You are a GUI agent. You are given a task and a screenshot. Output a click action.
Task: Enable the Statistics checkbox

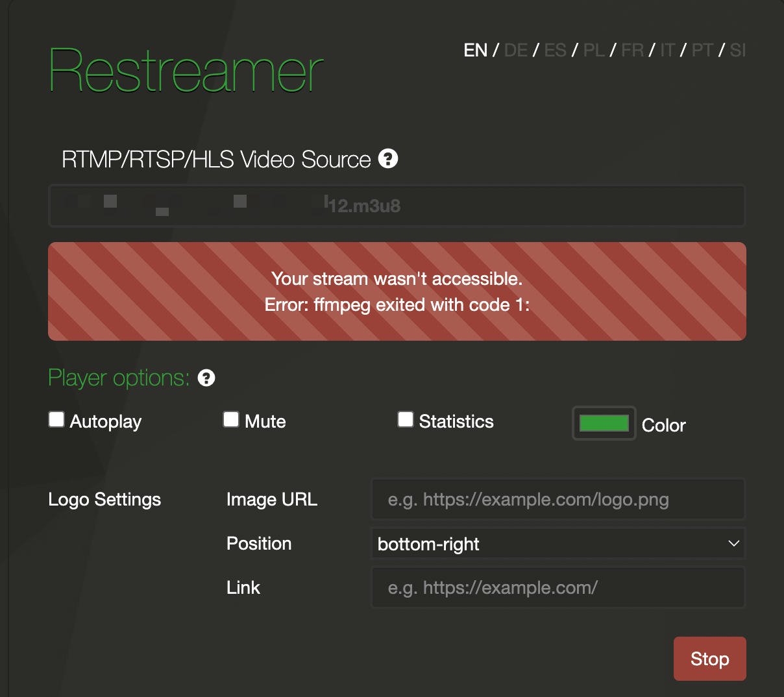[406, 419]
